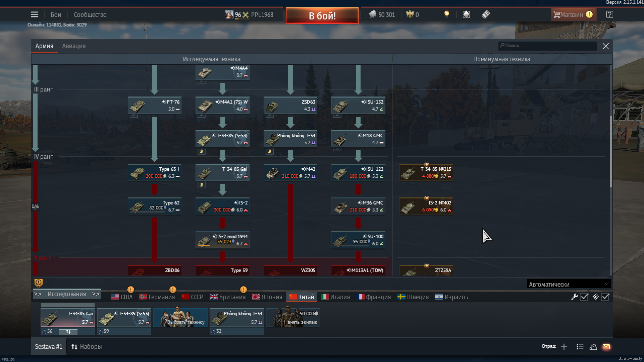Click Silver Lions balance 50 301
Viewport: 644px width, 362px height.
(382, 15)
